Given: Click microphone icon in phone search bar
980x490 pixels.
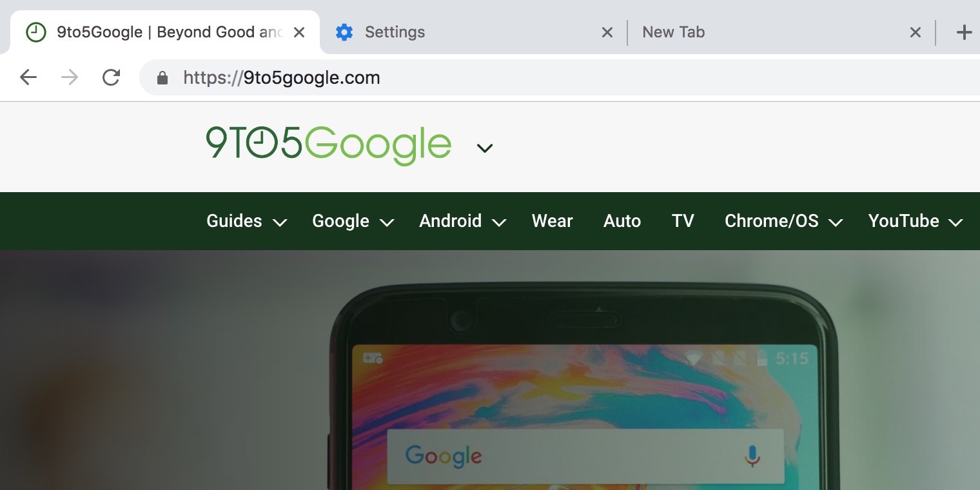Looking at the screenshot, I should (x=752, y=456).
